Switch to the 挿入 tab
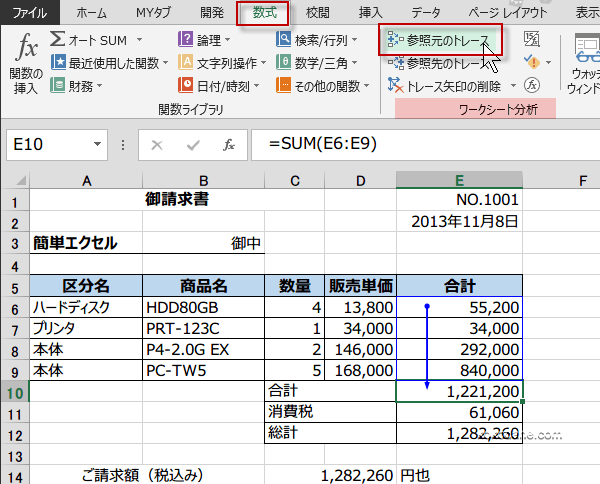The width and height of the screenshot is (600, 484). coord(370,13)
